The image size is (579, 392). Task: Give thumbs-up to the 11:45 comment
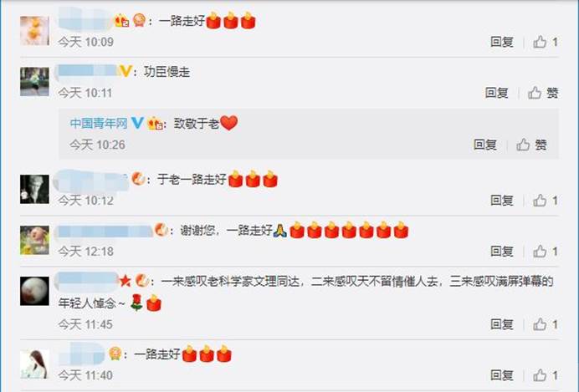click(540, 324)
